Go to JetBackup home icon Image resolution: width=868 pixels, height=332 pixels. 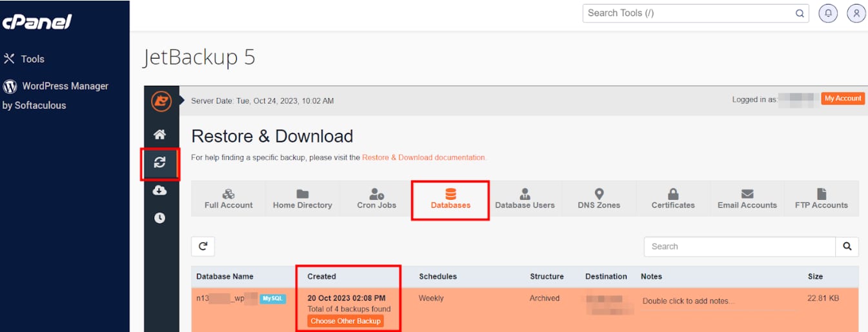point(159,135)
